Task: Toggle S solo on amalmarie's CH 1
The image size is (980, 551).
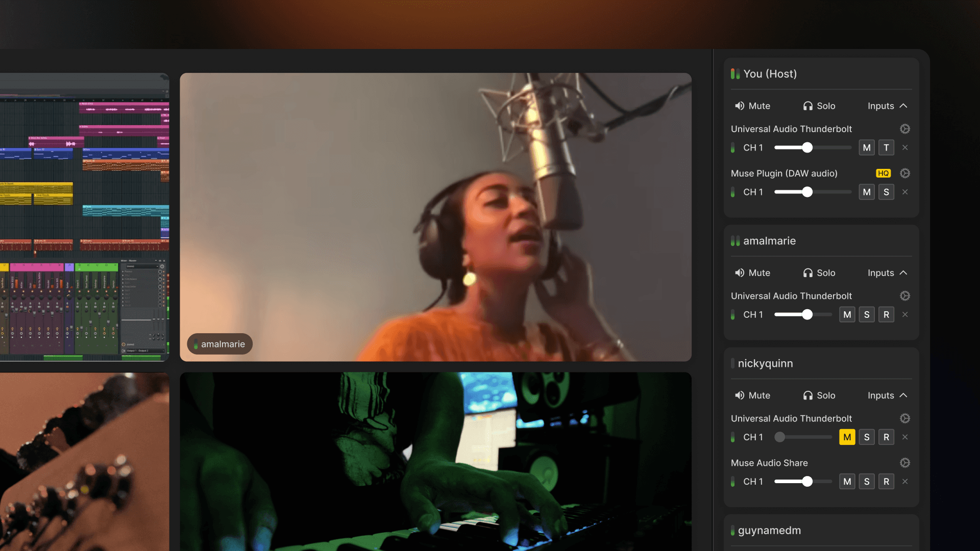Action: [x=866, y=315]
